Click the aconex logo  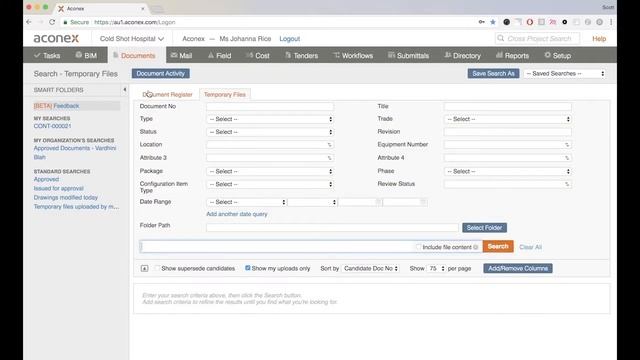pos(56,38)
